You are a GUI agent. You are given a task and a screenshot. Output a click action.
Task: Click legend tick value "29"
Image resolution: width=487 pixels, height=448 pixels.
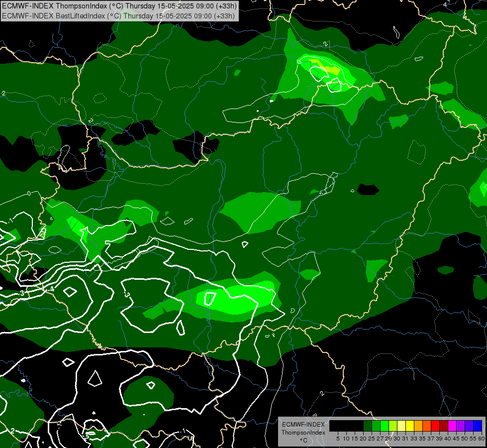coord(389,439)
